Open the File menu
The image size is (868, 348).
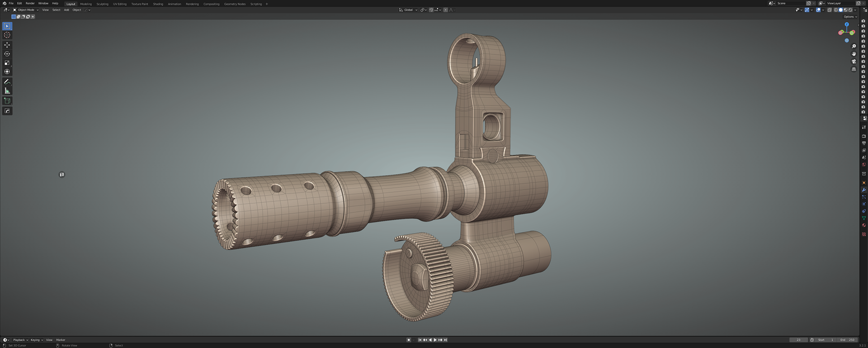coord(11,3)
